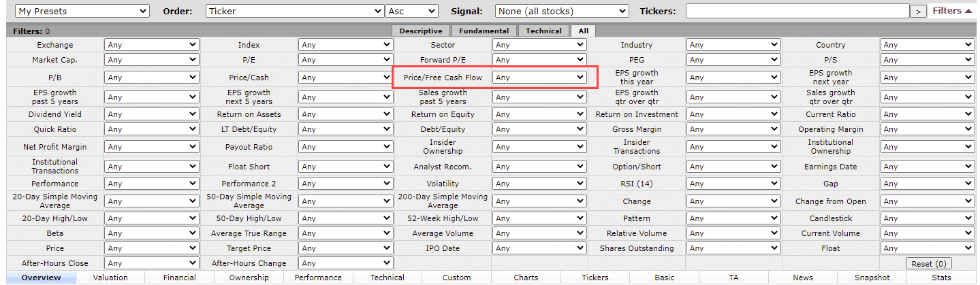The width and height of the screenshot is (980, 285).
Task: Expand the Sector filter dropdown
Action: 539,45
